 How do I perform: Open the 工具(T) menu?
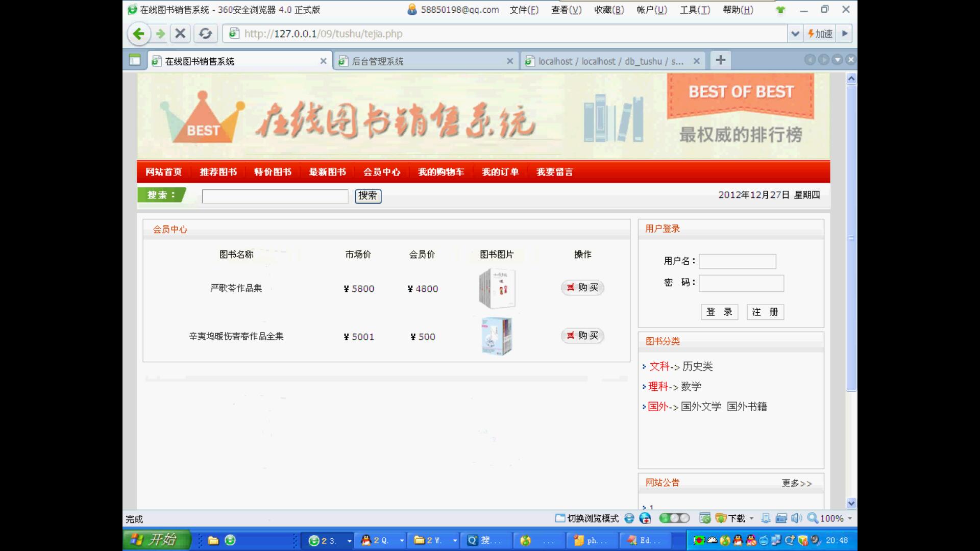(695, 10)
